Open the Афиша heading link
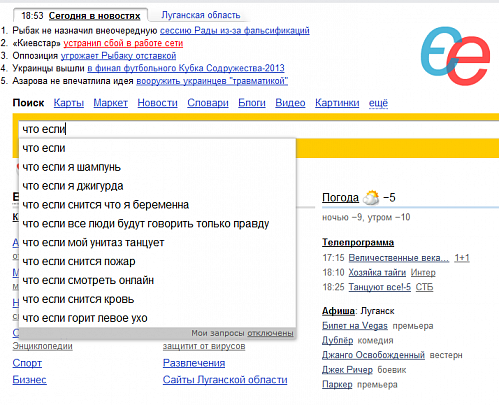The width and height of the screenshot is (499, 405). 338,311
